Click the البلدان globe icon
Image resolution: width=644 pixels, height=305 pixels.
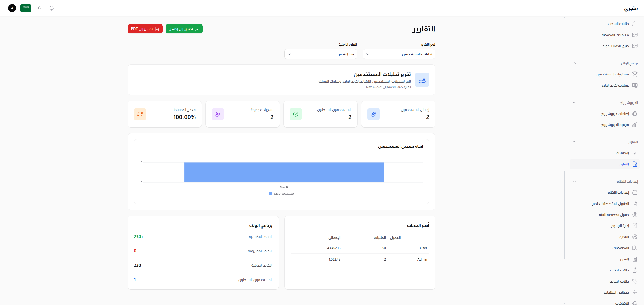pos(635,237)
